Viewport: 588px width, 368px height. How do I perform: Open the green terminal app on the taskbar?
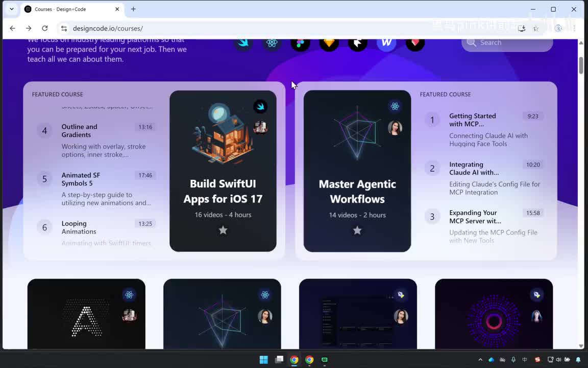[325, 360]
